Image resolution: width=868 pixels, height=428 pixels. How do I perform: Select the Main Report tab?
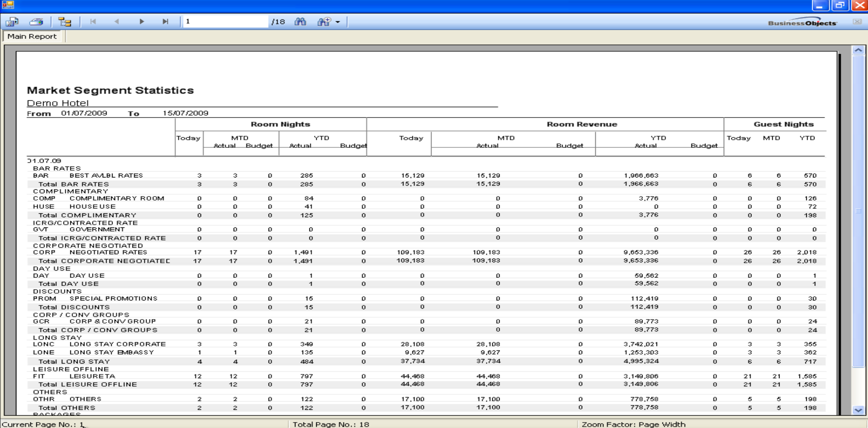pyautogui.click(x=32, y=36)
